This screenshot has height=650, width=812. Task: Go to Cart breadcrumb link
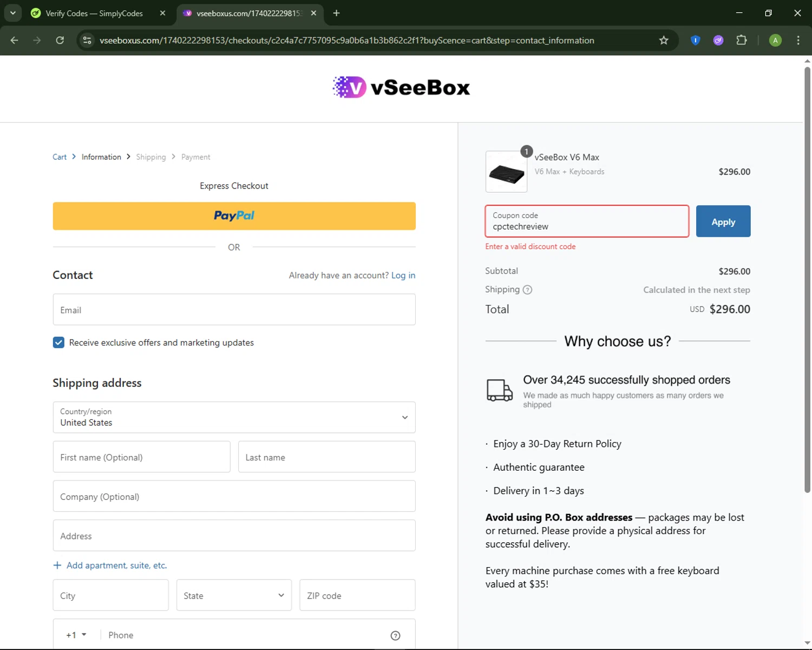pyautogui.click(x=60, y=157)
